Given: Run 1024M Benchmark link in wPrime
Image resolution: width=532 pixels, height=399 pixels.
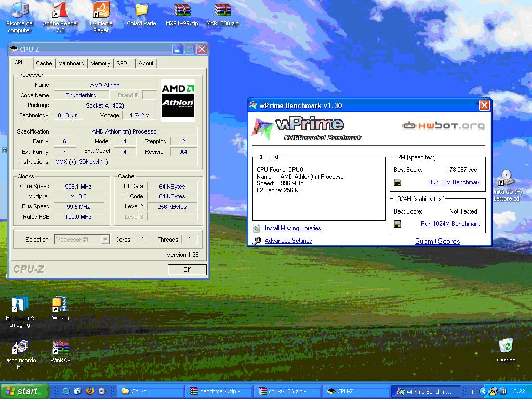Looking at the screenshot, I should point(450,224).
